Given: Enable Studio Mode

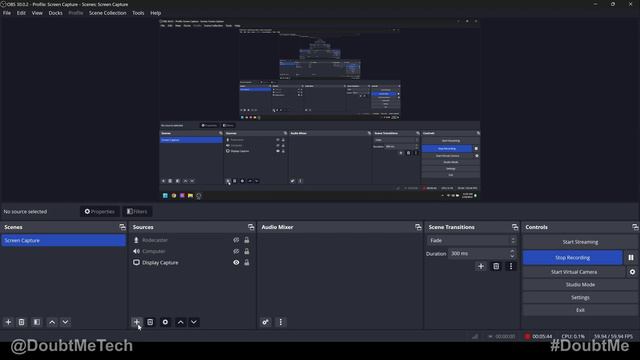Looking at the screenshot, I should (580, 284).
